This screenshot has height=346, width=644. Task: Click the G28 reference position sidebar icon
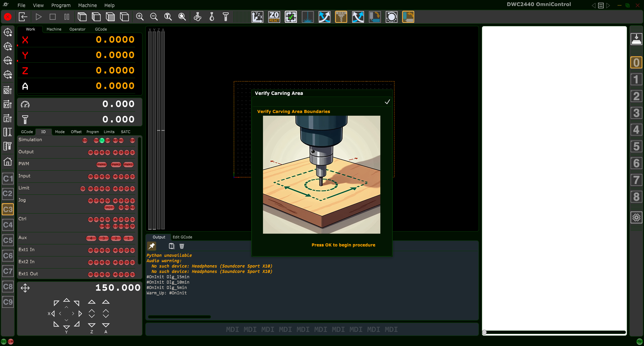(8, 61)
